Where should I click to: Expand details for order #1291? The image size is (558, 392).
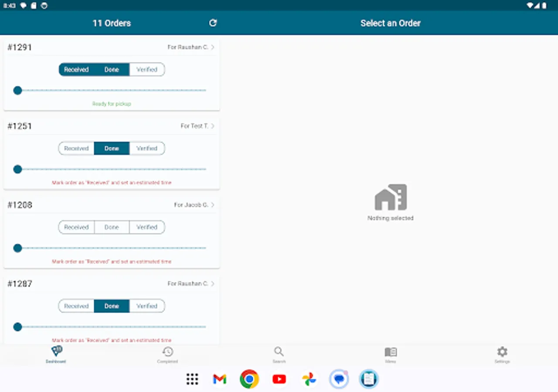click(212, 47)
